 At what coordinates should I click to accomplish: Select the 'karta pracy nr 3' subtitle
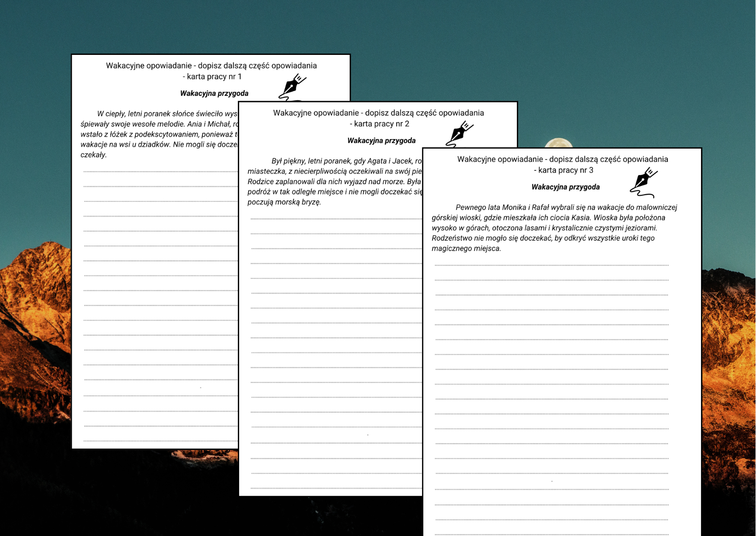click(x=563, y=170)
